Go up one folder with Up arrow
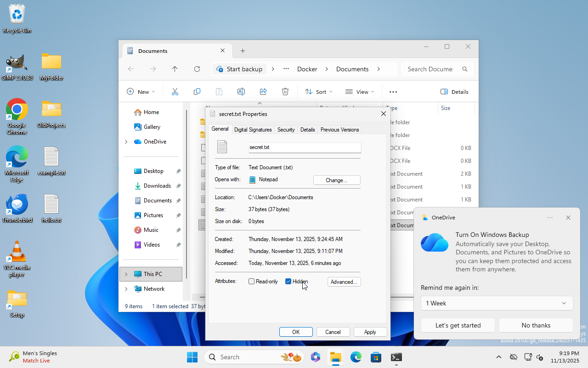588x368 pixels. coord(175,69)
